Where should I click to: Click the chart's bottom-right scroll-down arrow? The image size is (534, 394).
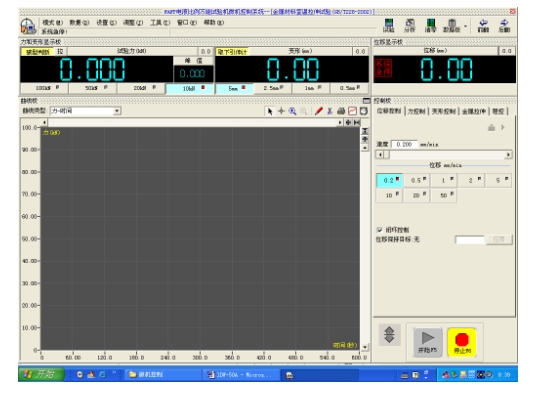[x=365, y=347]
